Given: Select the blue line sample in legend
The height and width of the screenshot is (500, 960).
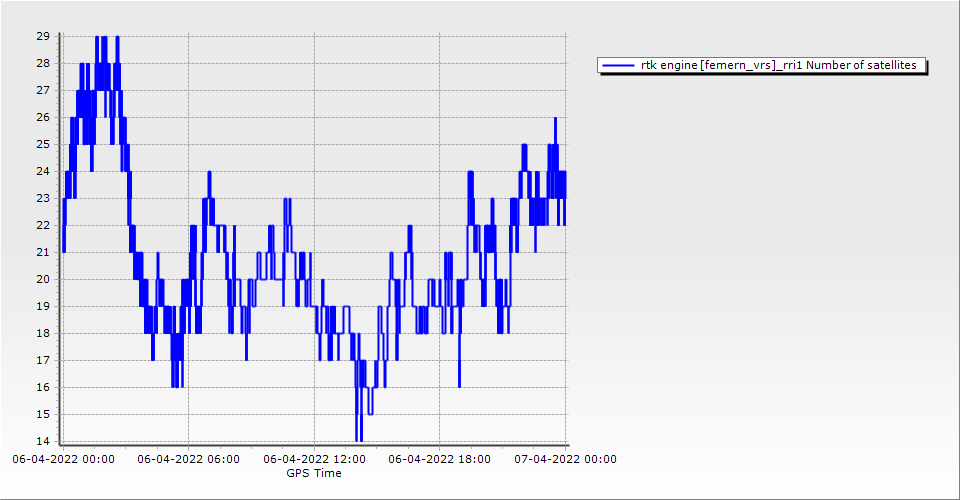Looking at the screenshot, I should pos(618,65).
